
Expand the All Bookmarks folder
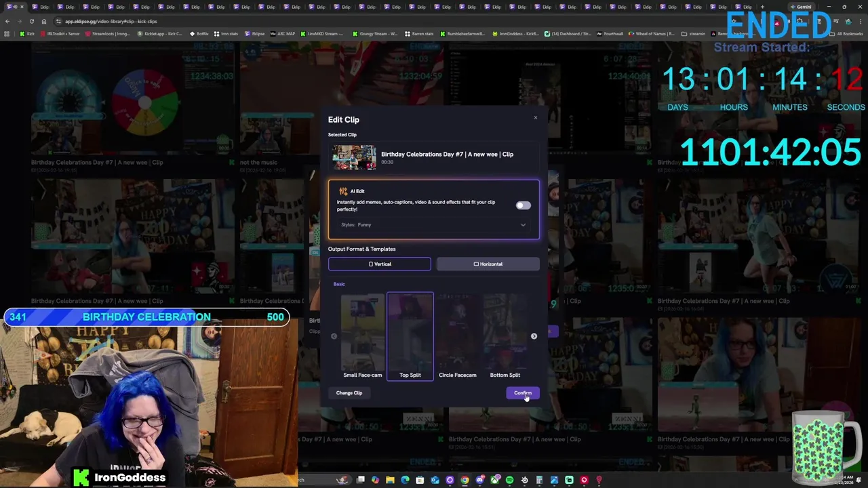[846, 34]
